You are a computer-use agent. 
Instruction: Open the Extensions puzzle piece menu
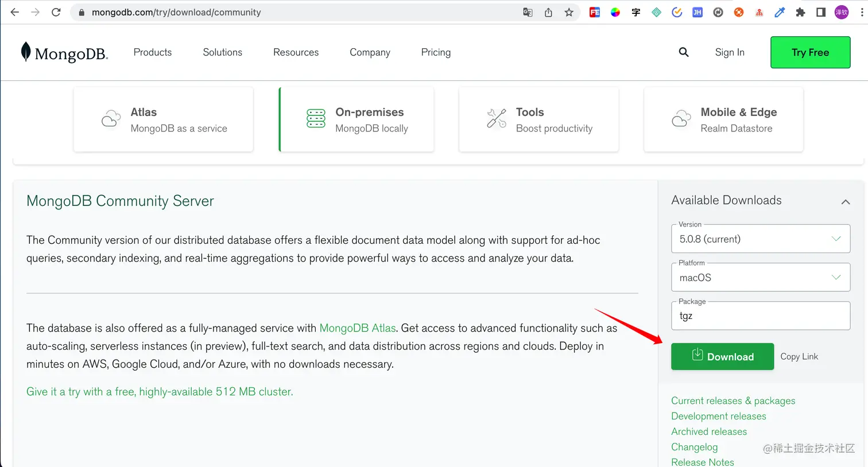pyautogui.click(x=800, y=12)
